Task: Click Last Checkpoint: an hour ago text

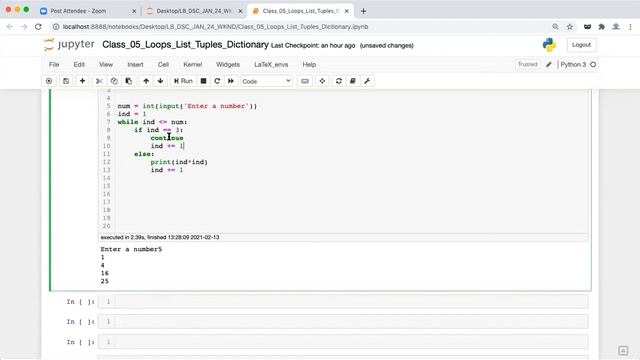Action: [313, 46]
